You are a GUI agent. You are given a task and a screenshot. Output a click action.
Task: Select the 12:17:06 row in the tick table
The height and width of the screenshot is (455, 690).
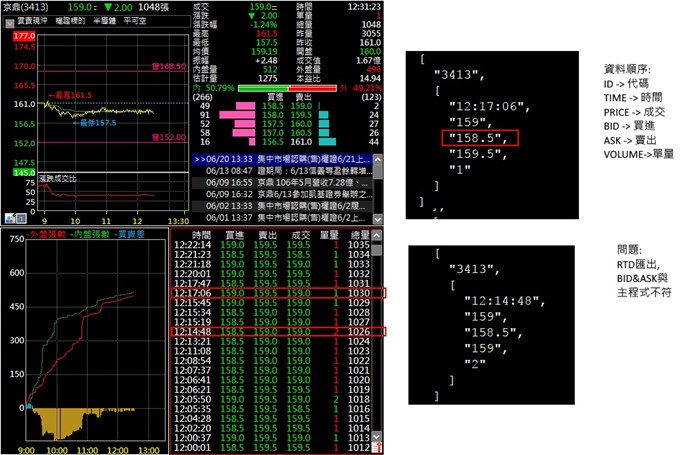coord(270,292)
